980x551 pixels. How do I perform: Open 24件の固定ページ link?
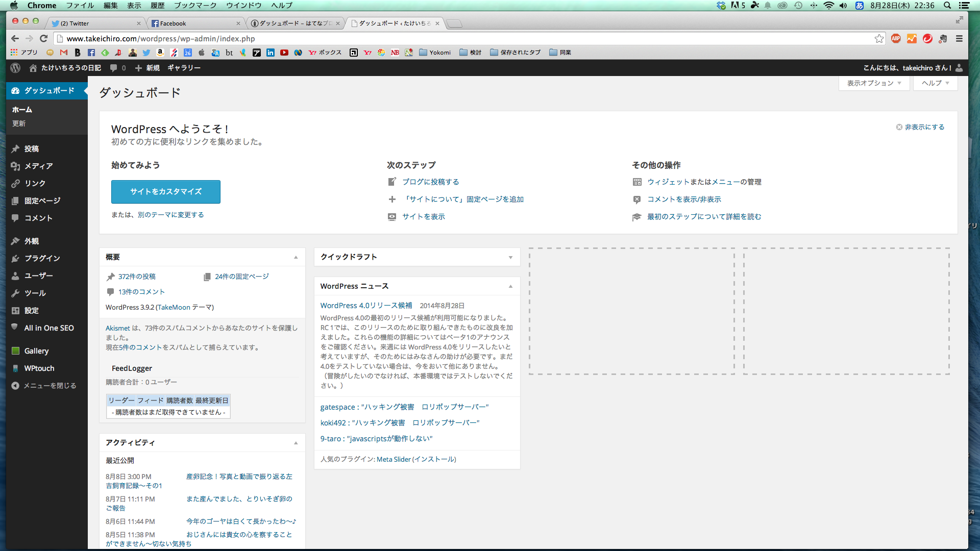click(242, 277)
